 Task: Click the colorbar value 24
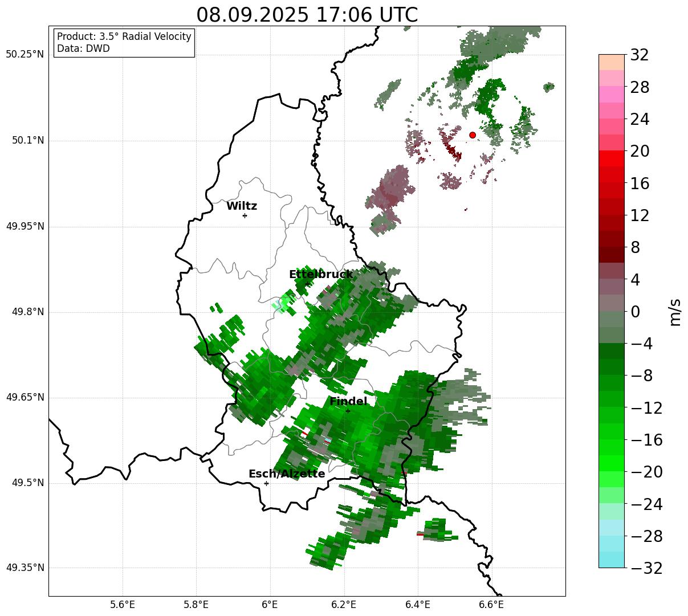click(x=640, y=120)
